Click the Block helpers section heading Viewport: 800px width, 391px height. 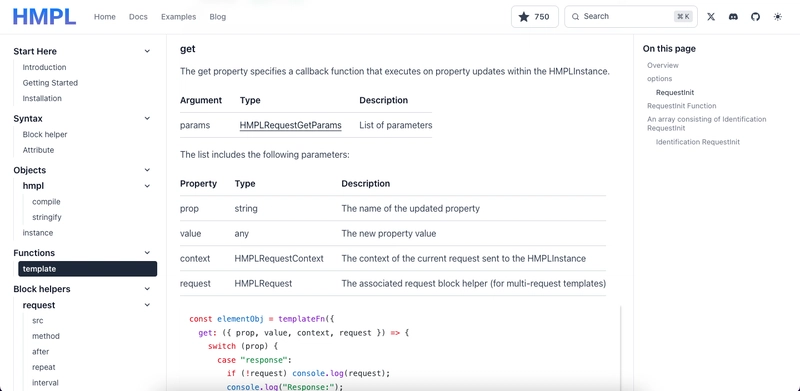pyautogui.click(x=42, y=289)
